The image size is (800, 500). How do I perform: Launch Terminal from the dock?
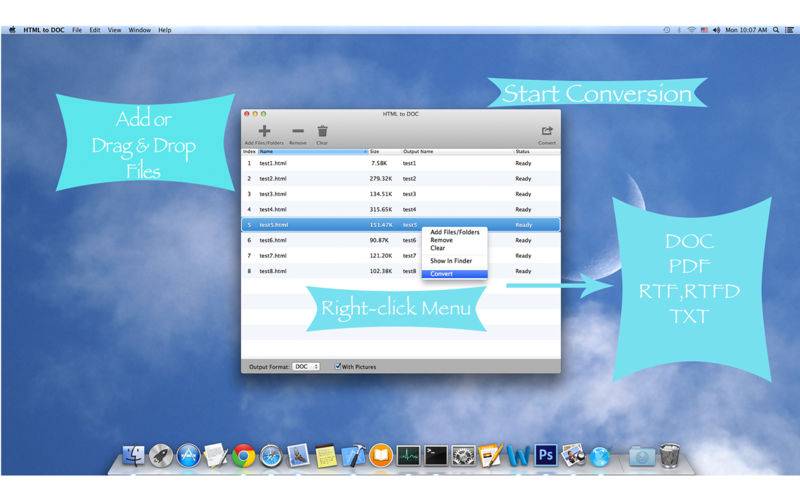(436, 456)
